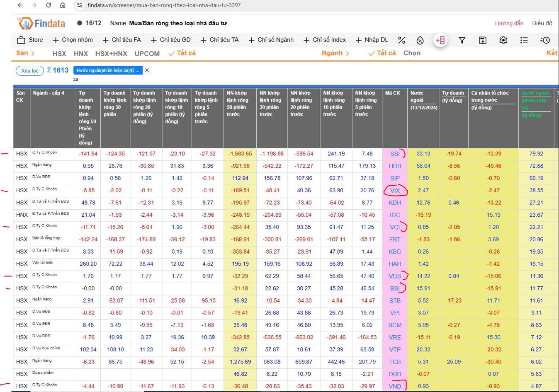Image resolution: width=559 pixels, height=392 pixels.
Task: Sort by Ngành - cấp 4 header
Action: point(49,93)
